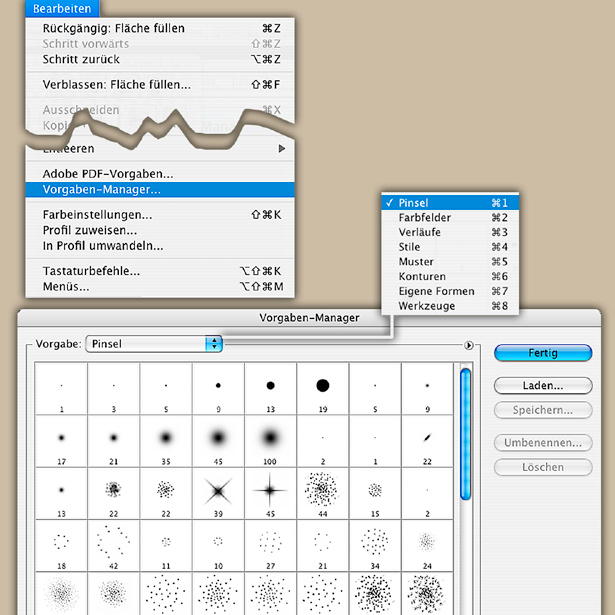Choose the soft round 100 brush preset
The image size is (615, 615).
click(270, 441)
